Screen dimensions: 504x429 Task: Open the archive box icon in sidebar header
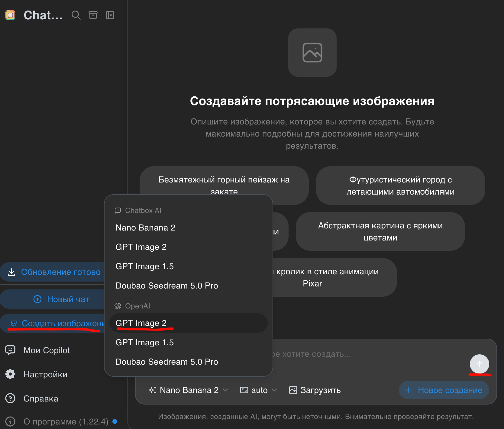93,15
